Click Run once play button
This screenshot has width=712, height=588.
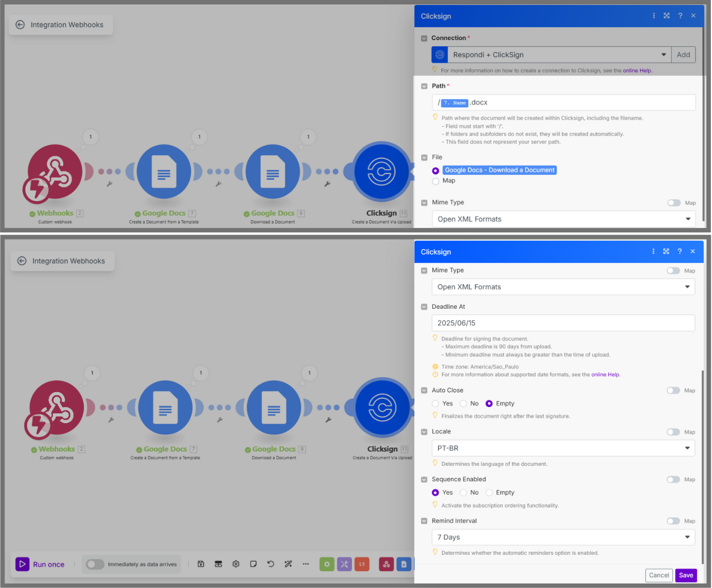[x=40, y=564]
